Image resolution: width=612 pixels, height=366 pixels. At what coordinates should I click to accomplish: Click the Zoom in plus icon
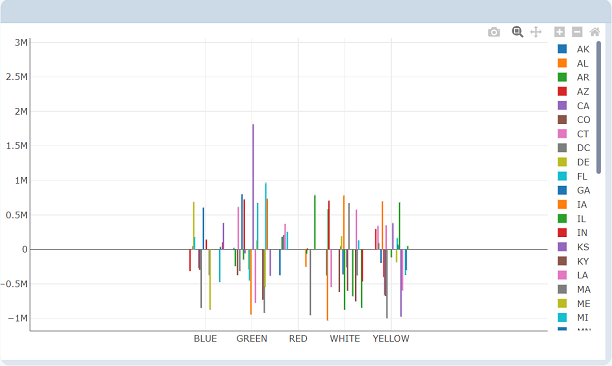tap(559, 32)
